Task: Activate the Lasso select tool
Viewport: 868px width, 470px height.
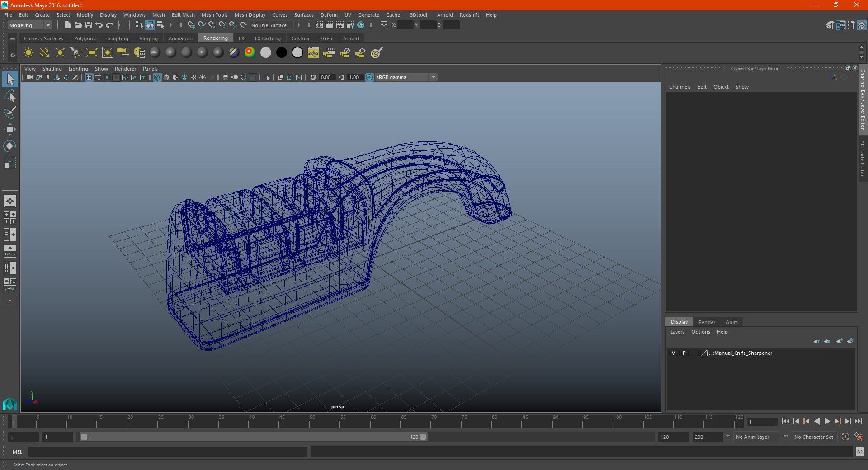Action: [x=10, y=96]
